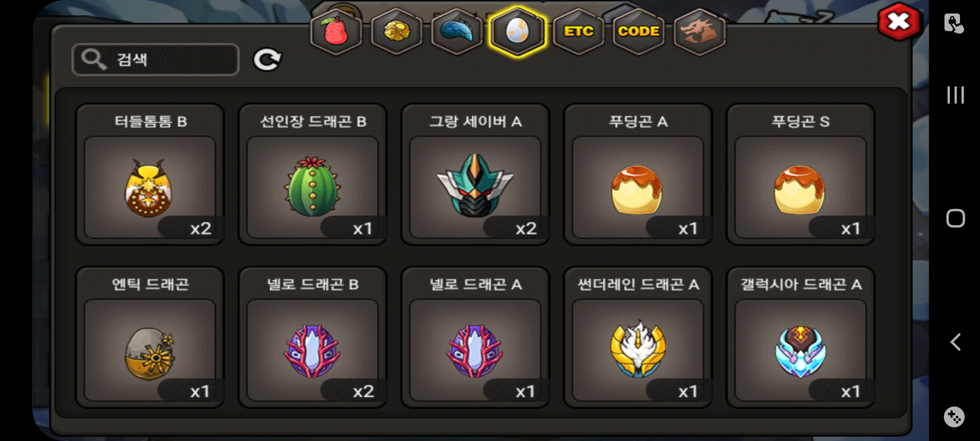
Task: Select the 썬더레인 드래곤 A egg
Action: point(638,337)
